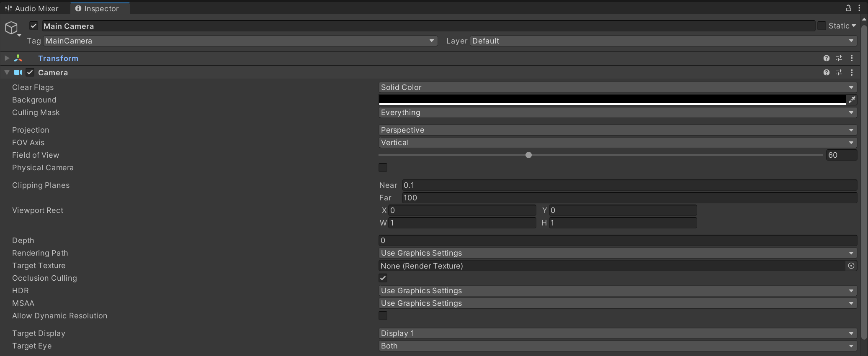Open Rendering Path dropdown
The height and width of the screenshot is (356, 868).
[618, 253]
